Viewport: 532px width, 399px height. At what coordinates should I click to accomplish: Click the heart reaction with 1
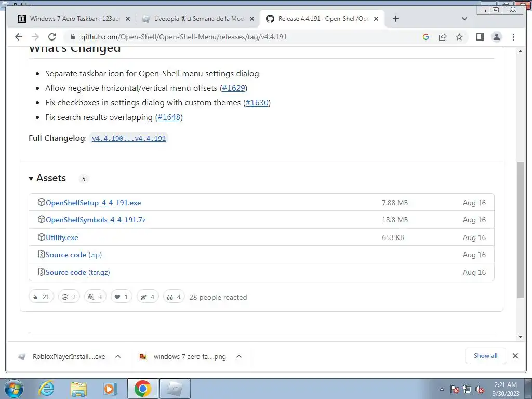click(x=121, y=297)
